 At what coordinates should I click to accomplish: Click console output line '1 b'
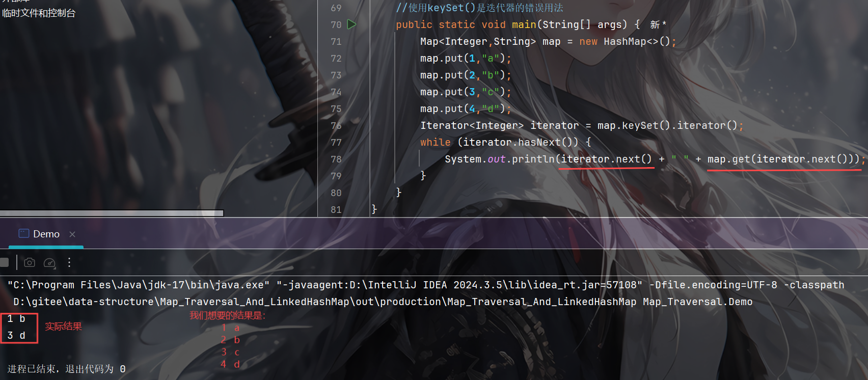(16, 318)
